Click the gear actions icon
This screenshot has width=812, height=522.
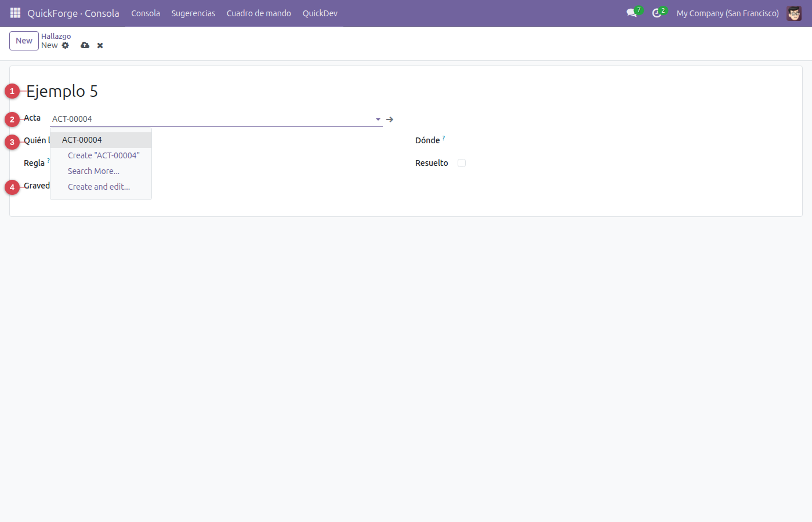65,45
